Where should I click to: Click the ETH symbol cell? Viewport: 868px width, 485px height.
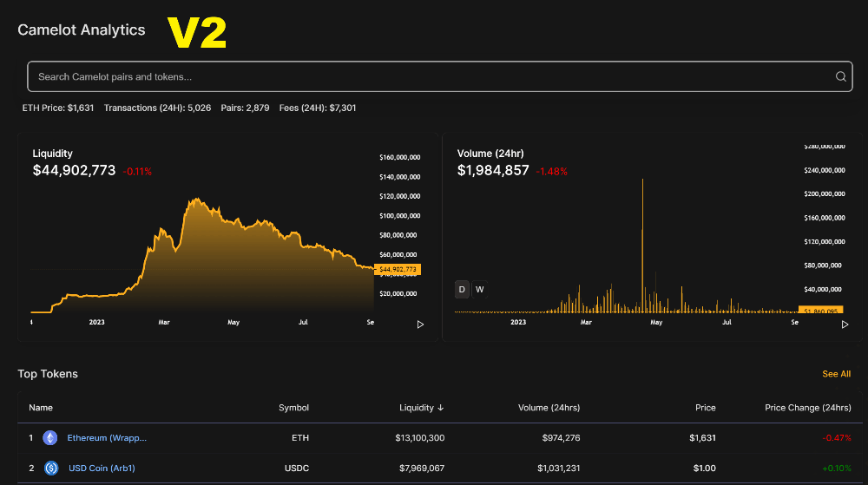pos(300,438)
